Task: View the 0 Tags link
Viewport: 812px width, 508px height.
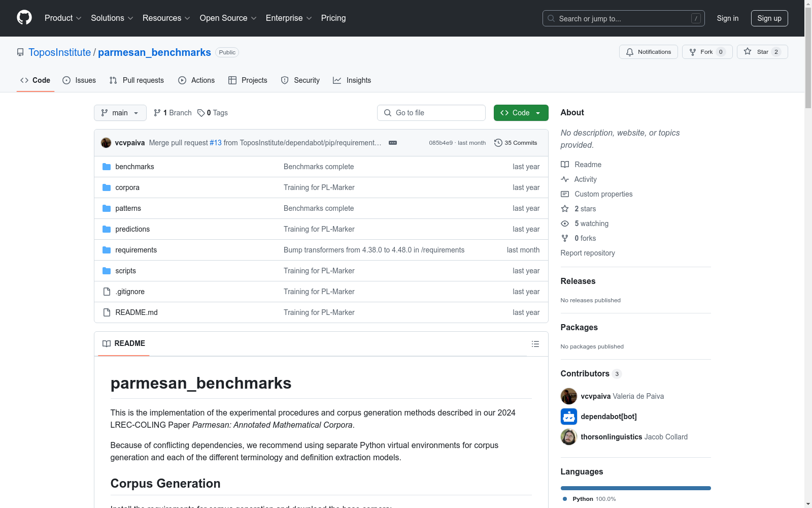Action: pos(213,113)
